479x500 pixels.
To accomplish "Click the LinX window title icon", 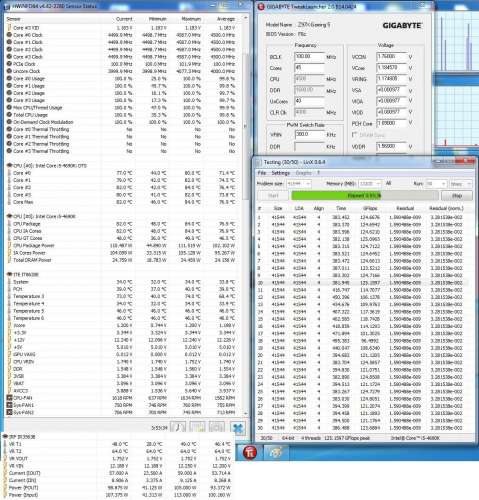I will point(258,162).
